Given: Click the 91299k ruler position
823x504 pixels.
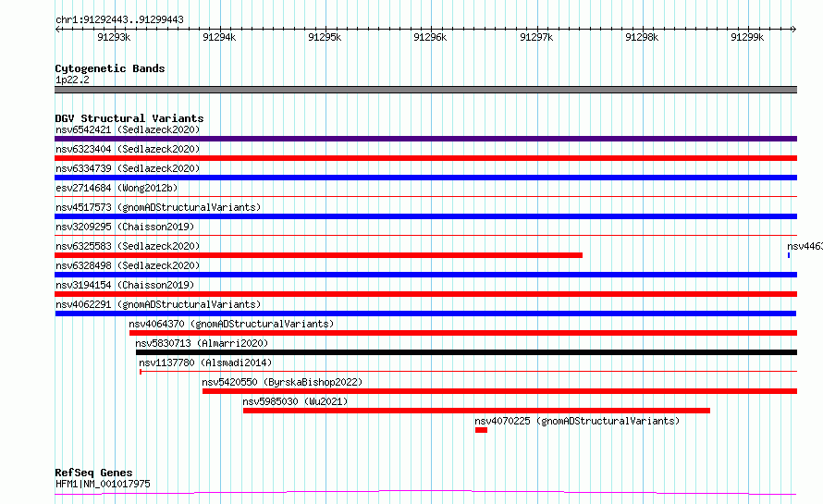Looking at the screenshot, I should click(x=747, y=37).
